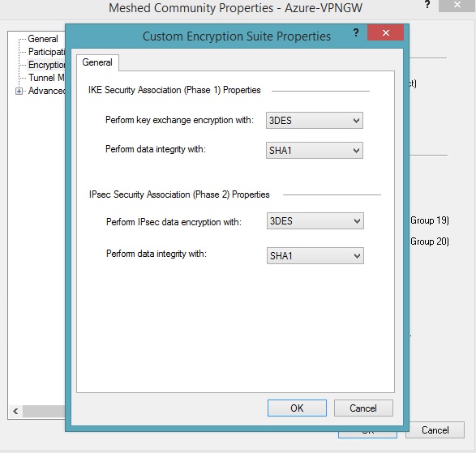This screenshot has height=453, width=476.
Task: Expand the Advanced tree node
Action: (x=19, y=91)
